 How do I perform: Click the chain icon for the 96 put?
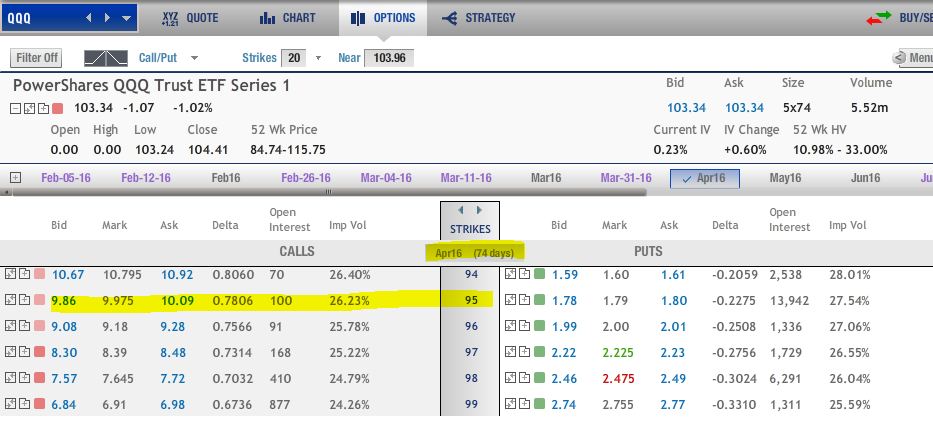(510, 326)
